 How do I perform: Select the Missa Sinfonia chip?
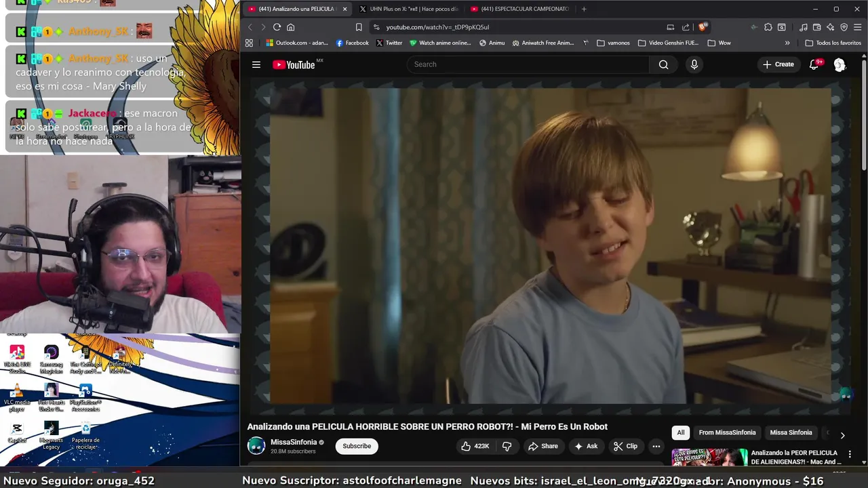coord(791,432)
